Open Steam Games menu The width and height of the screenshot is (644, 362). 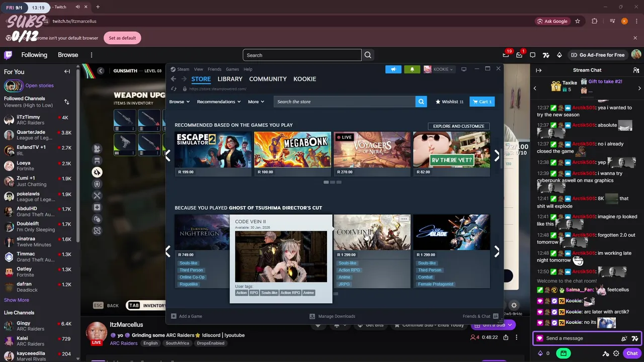[232, 69]
